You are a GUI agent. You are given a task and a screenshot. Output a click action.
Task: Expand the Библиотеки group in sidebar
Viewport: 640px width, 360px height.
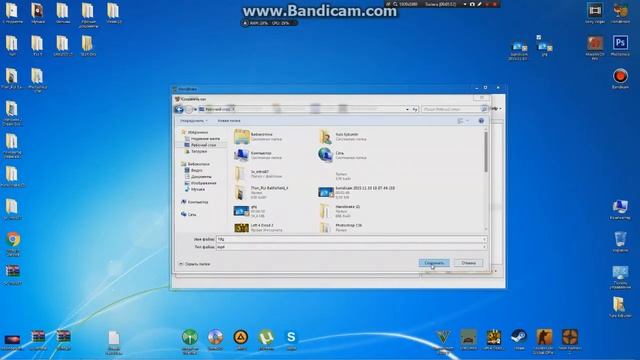pyautogui.click(x=196, y=164)
